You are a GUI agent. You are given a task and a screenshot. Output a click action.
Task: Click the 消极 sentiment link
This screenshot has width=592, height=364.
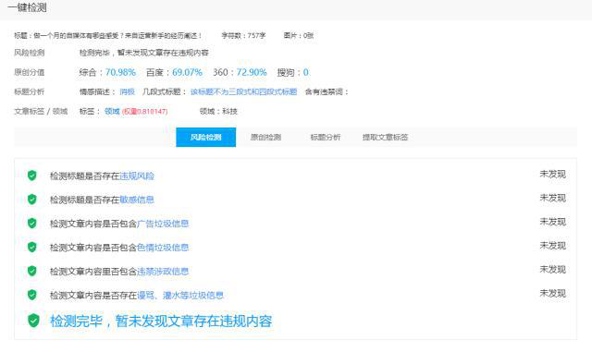click(x=128, y=91)
